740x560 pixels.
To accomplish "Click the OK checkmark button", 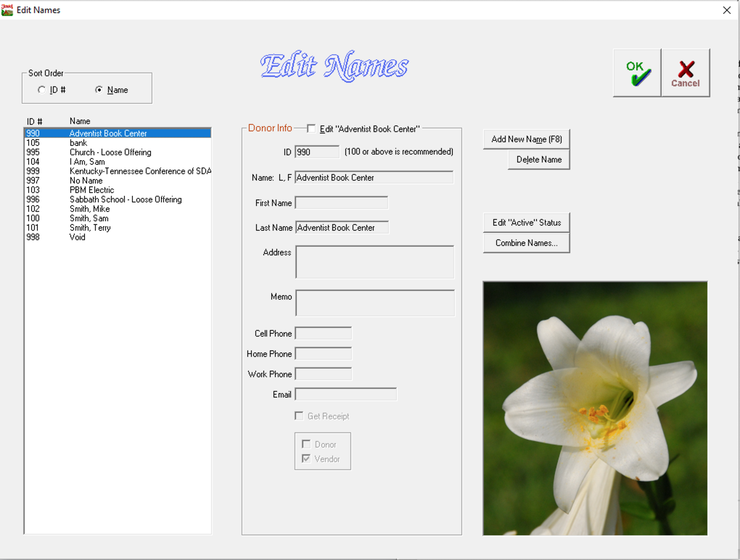I will coord(637,73).
